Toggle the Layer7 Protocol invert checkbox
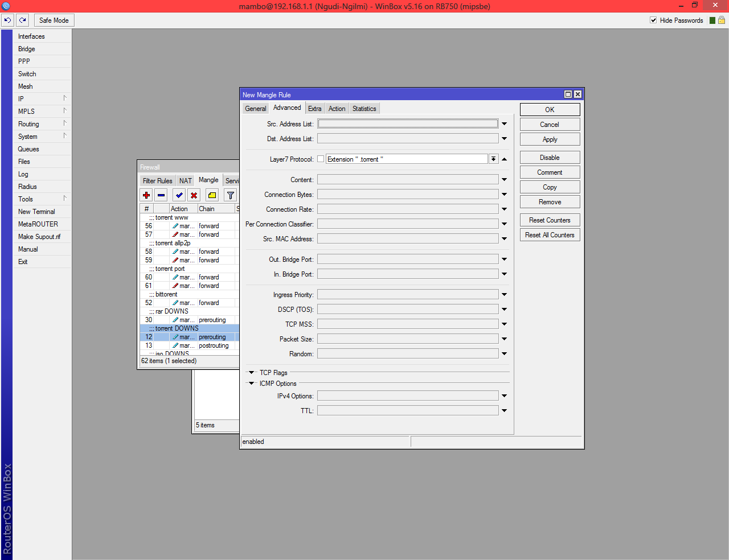The height and width of the screenshot is (560, 729). click(x=321, y=159)
